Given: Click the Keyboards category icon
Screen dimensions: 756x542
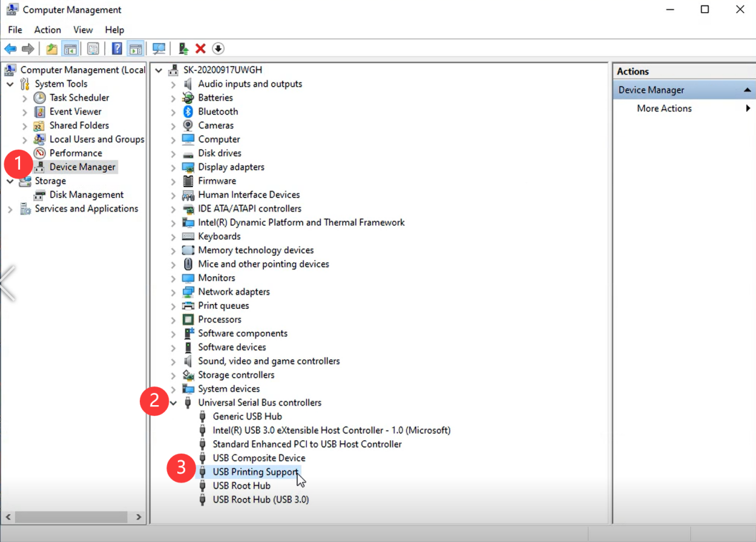Looking at the screenshot, I should [x=188, y=236].
